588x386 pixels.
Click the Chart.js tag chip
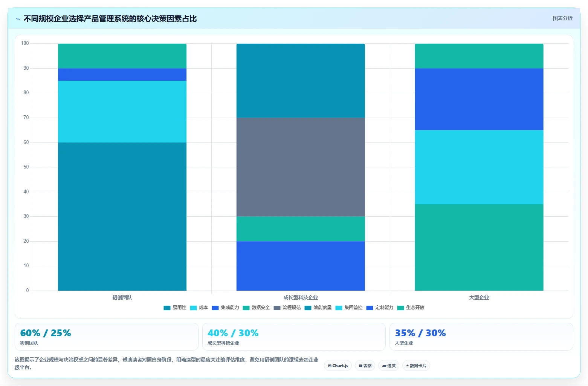pos(338,366)
